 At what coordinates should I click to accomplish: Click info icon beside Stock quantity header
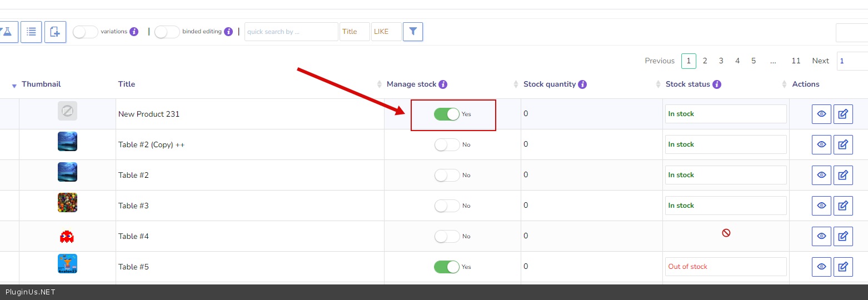pyautogui.click(x=582, y=84)
